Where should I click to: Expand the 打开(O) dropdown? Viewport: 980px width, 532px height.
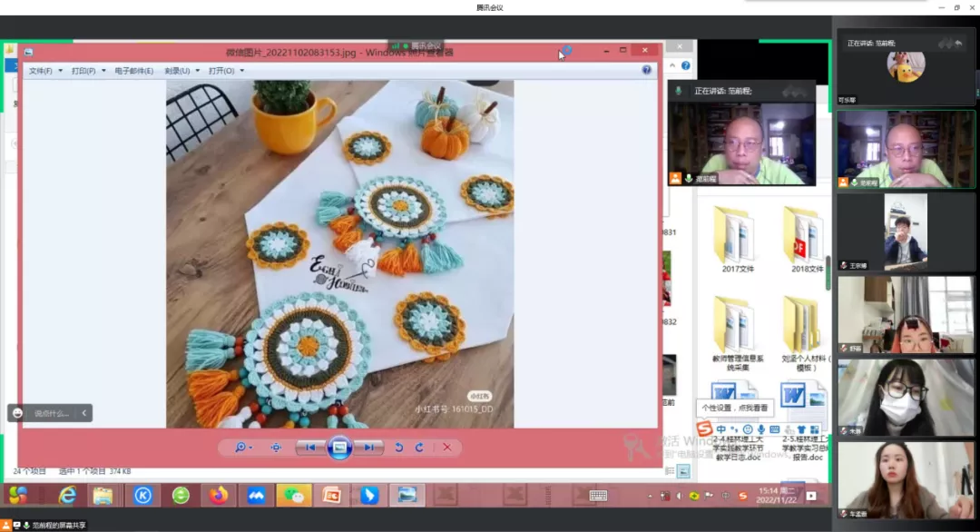[226, 71]
